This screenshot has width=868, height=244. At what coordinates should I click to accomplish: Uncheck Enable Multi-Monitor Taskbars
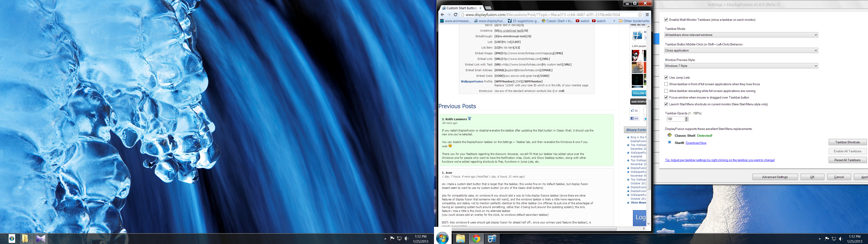click(666, 20)
